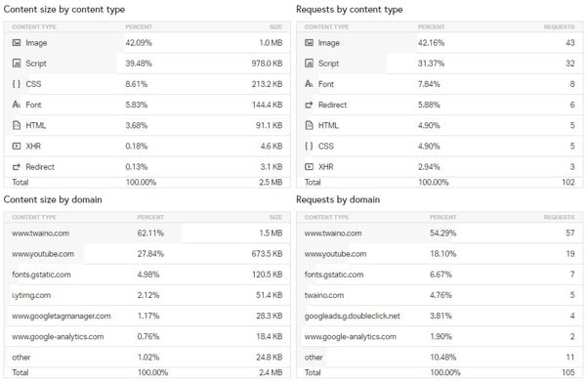
Task: Select www.youtube.com row in content size by domain
Action: (147, 254)
